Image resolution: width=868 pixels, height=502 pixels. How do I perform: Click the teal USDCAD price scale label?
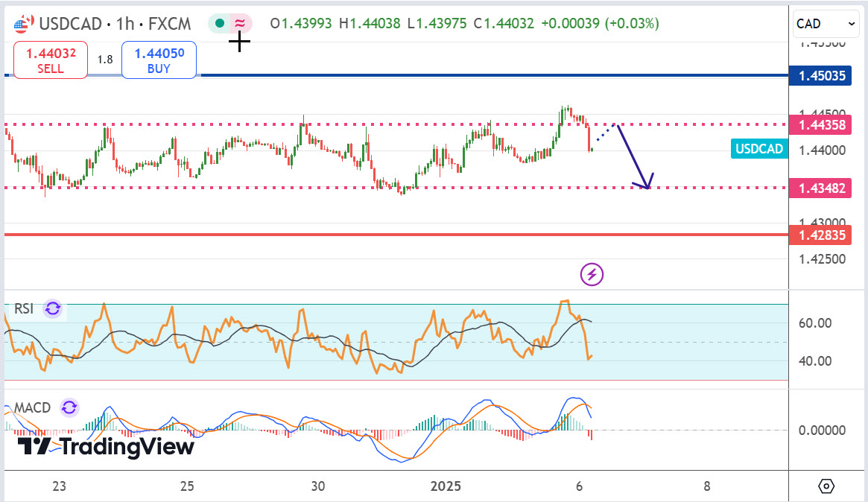[759, 149]
